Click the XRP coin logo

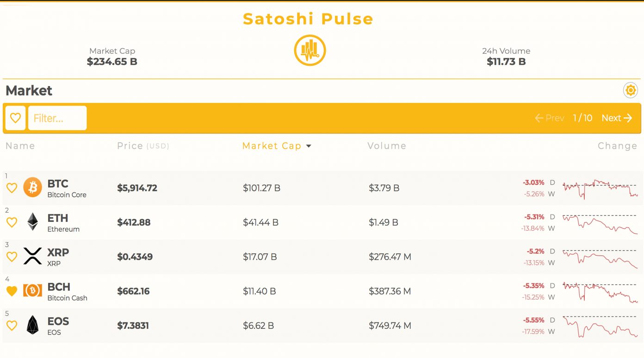point(33,256)
